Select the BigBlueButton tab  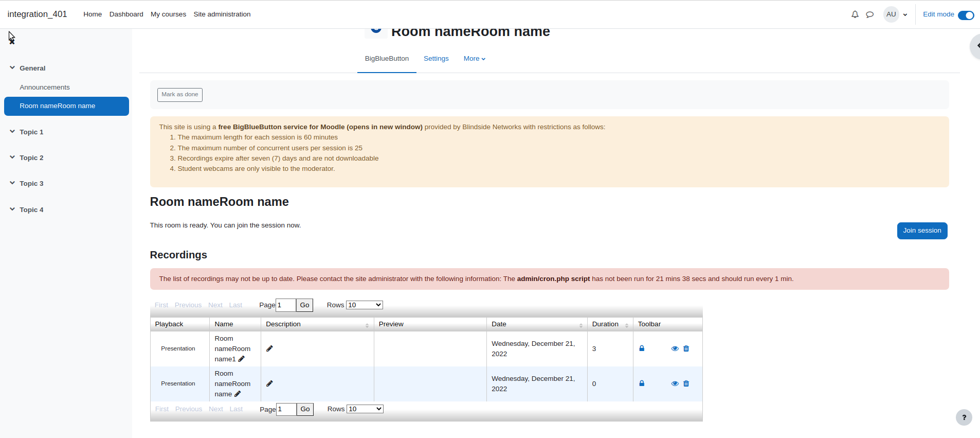pyautogui.click(x=387, y=59)
